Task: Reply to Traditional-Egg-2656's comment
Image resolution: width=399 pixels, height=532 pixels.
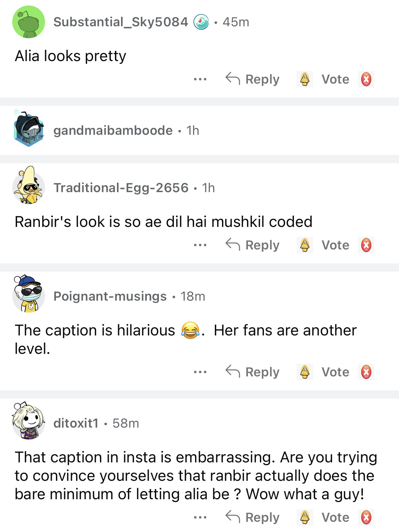Action: [x=253, y=245]
